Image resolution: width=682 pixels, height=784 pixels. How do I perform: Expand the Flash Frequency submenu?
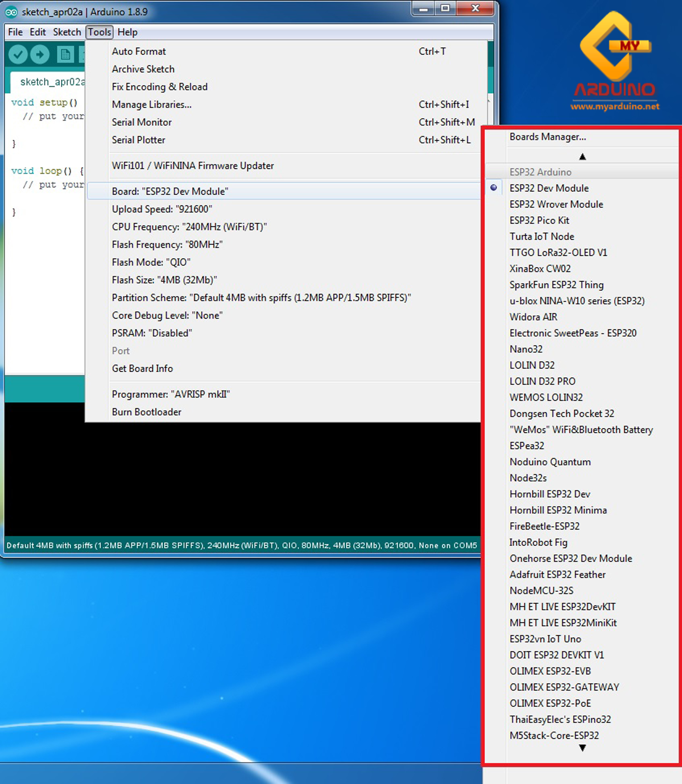point(167,244)
